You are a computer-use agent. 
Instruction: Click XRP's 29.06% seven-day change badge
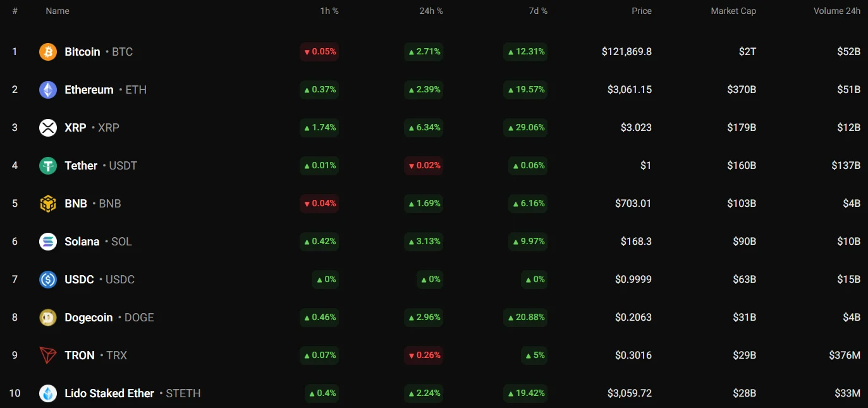click(x=525, y=128)
